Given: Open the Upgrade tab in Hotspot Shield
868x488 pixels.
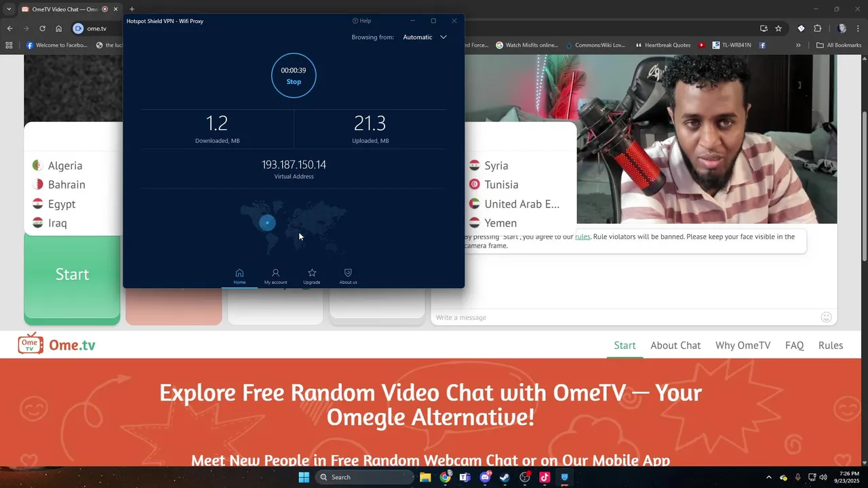Looking at the screenshot, I should (312, 277).
